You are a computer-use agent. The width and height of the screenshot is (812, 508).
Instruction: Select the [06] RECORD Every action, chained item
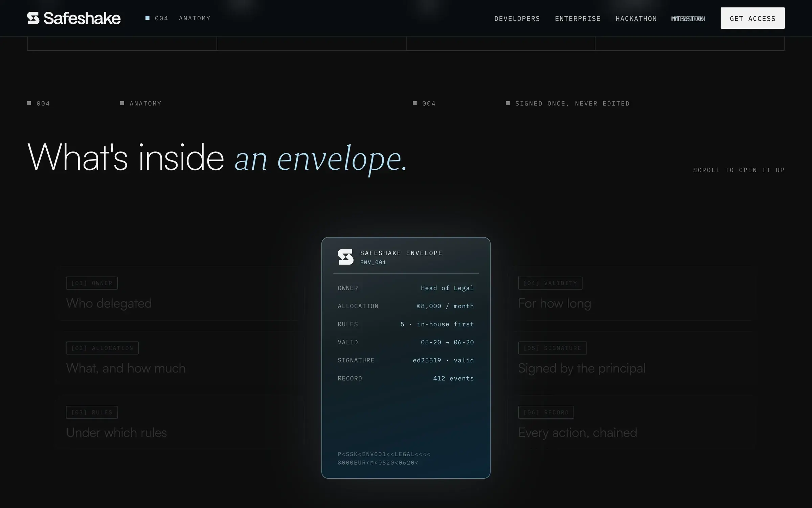click(x=633, y=423)
